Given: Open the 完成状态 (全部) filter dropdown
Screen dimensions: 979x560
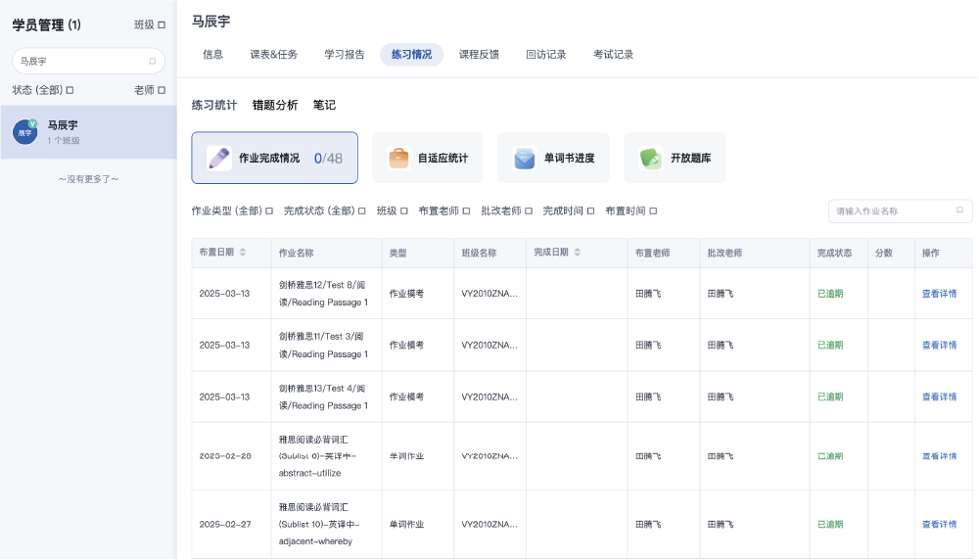Looking at the screenshot, I should click(325, 210).
